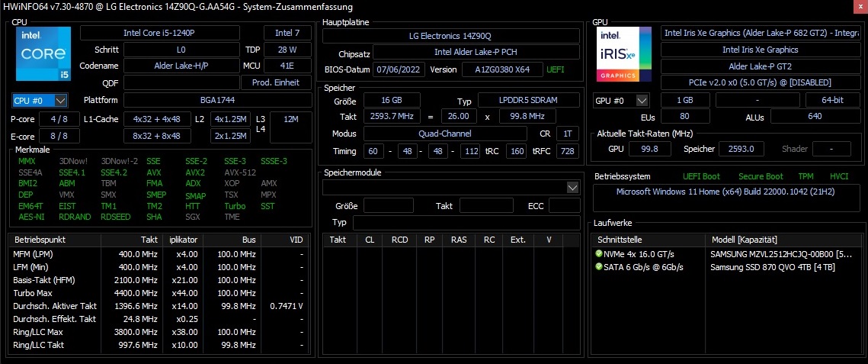Screen dimensions: 868x364
Task: Click the Größe field under Speichermodule
Action: (388, 206)
